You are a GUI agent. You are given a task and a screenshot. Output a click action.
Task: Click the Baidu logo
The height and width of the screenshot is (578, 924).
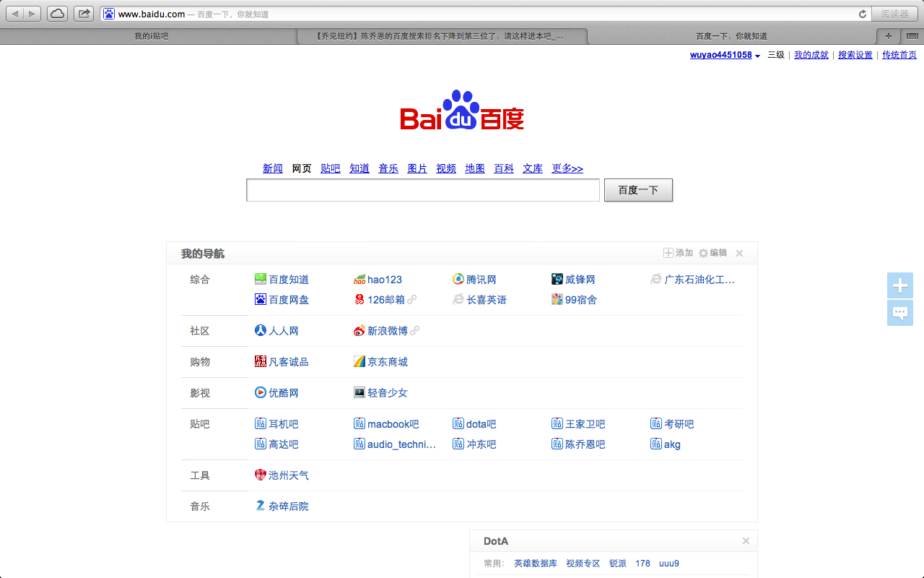pos(462,110)
